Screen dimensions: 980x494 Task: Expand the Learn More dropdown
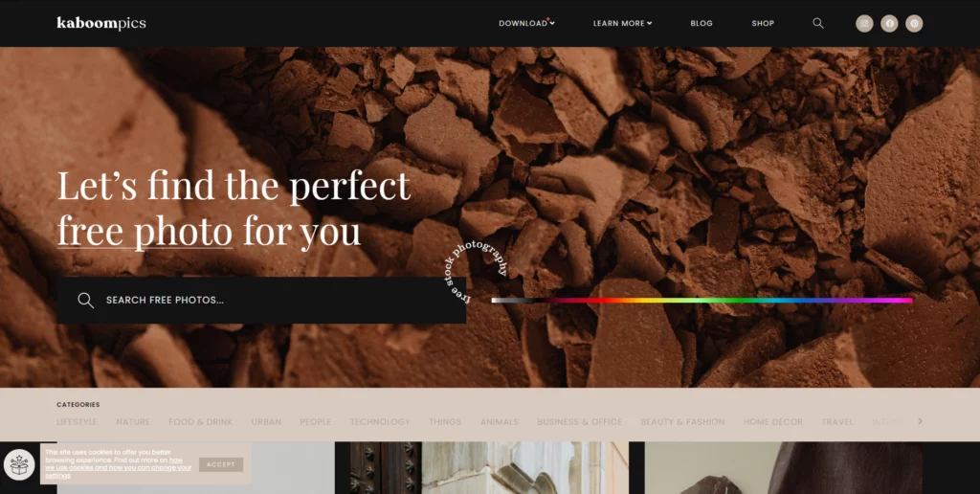click(622, 23)
